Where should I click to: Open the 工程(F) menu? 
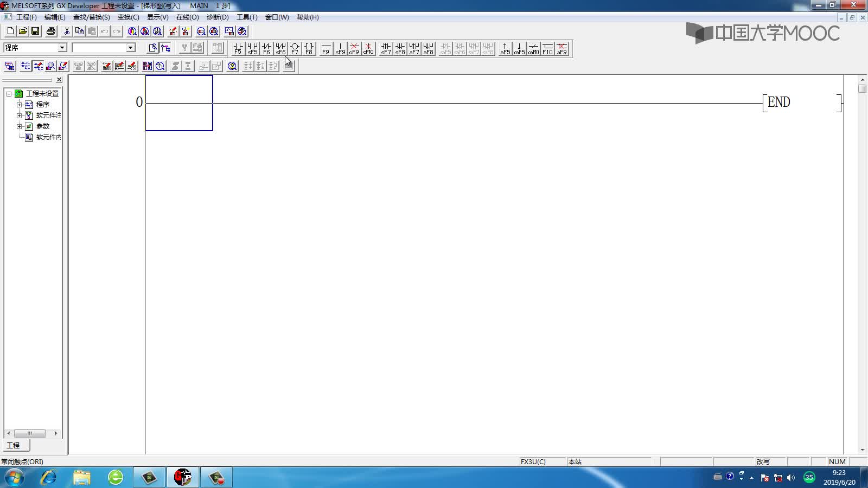tap(27, 17)
